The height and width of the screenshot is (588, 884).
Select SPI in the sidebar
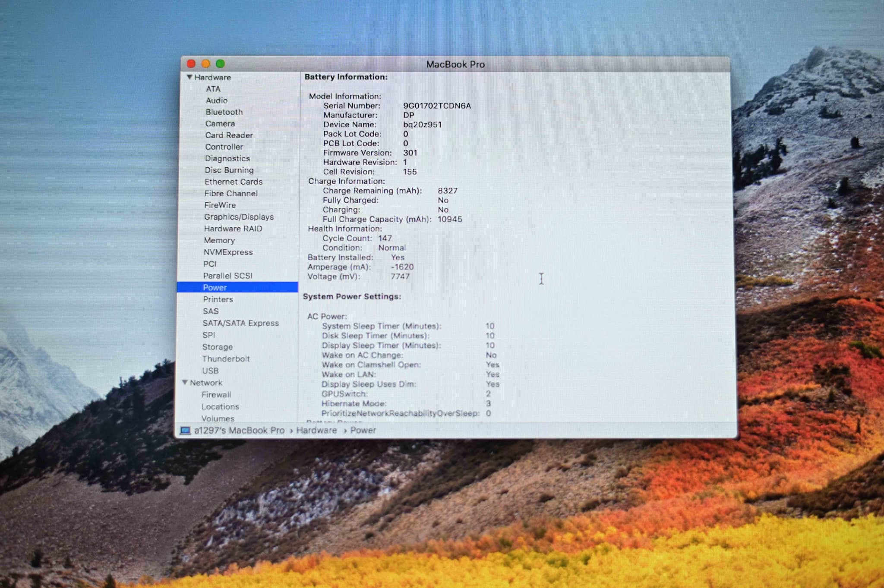click(x=209, y=335)
